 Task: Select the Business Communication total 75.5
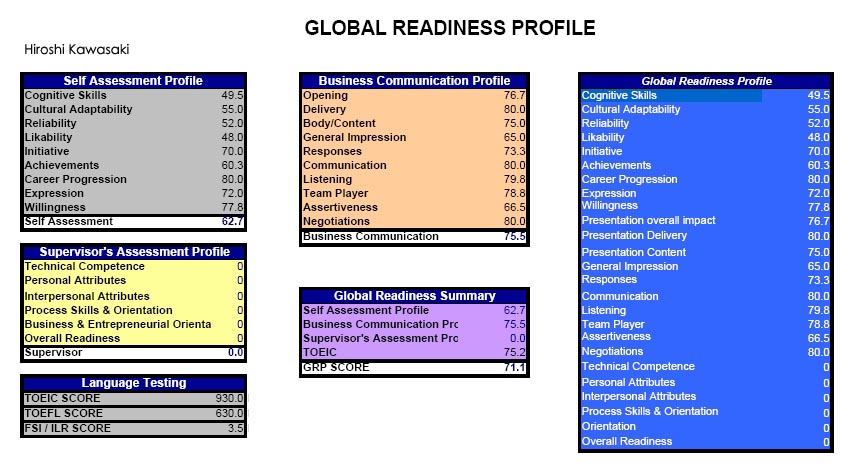point(514,237)
